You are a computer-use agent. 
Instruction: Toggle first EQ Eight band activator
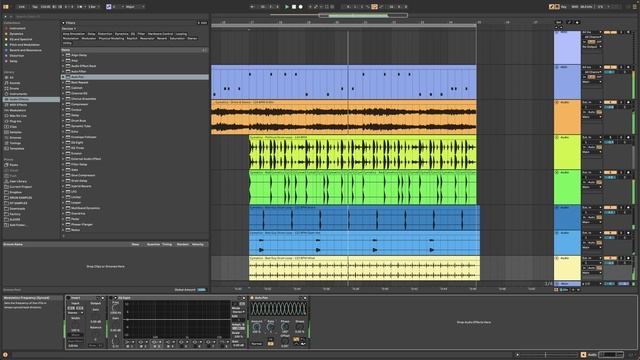tap(128, 346)
